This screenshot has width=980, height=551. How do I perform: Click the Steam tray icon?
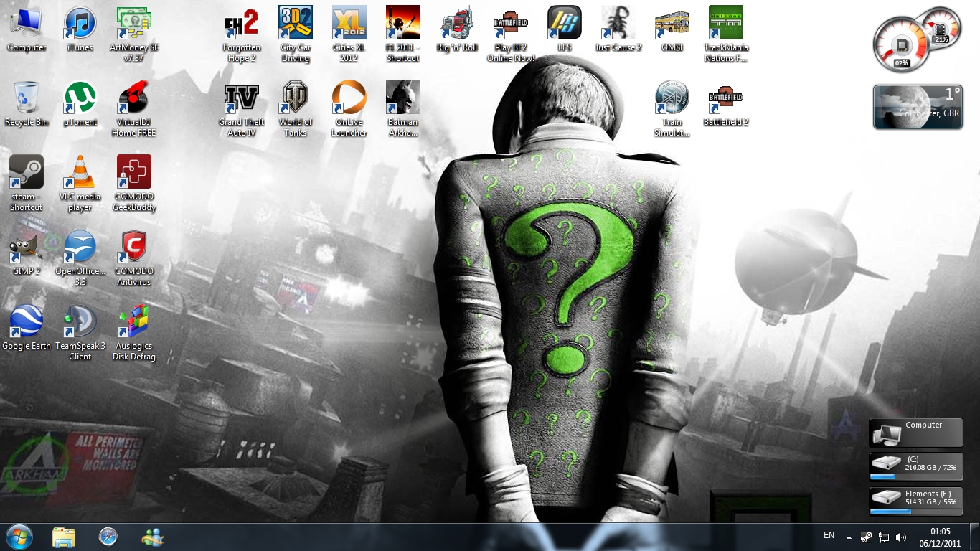(x=867, y=537)
